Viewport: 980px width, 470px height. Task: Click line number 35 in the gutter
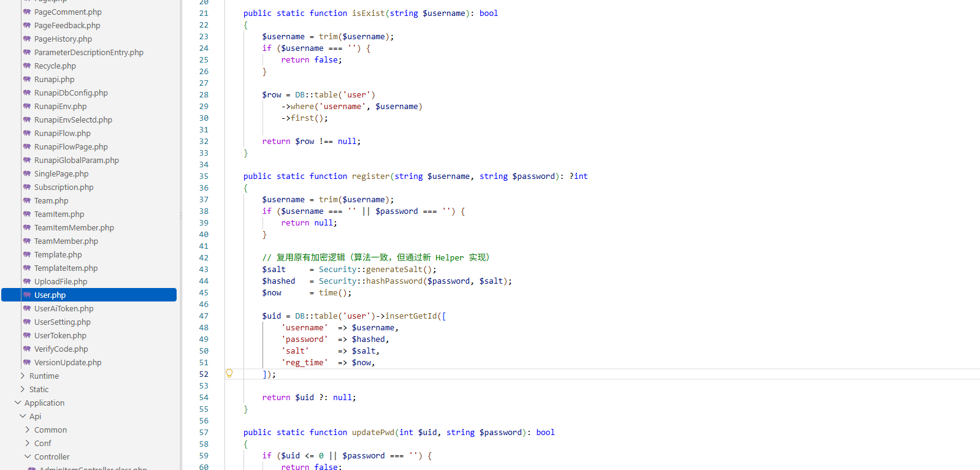click(x=204, y=176)
